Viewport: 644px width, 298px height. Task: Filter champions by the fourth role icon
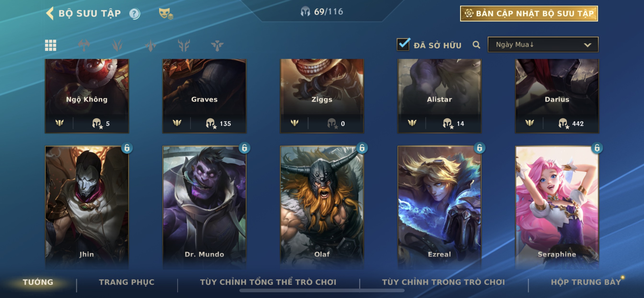tap(184, 45)
